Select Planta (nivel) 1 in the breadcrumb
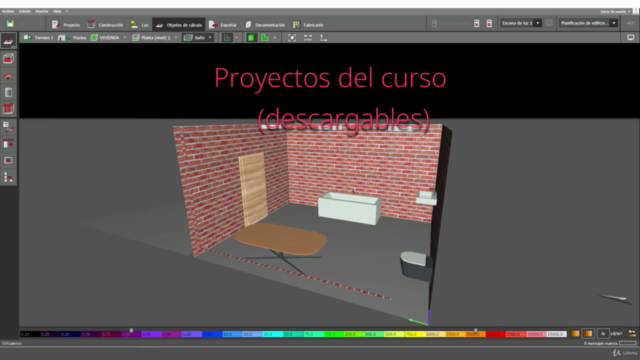This screenshot has height=360, width=640. click(151, 38)
